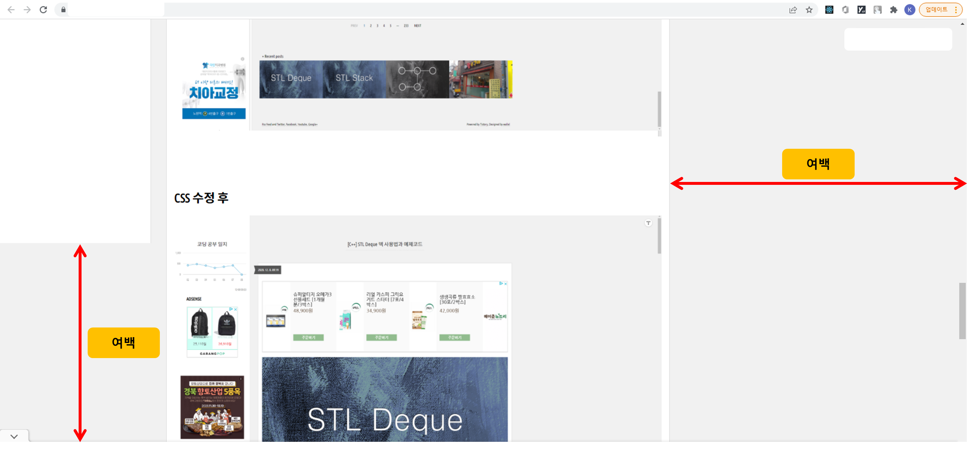Screen dimensions: 980x455
Task: Click the NEXT pagination link
Action: point(417,26)
